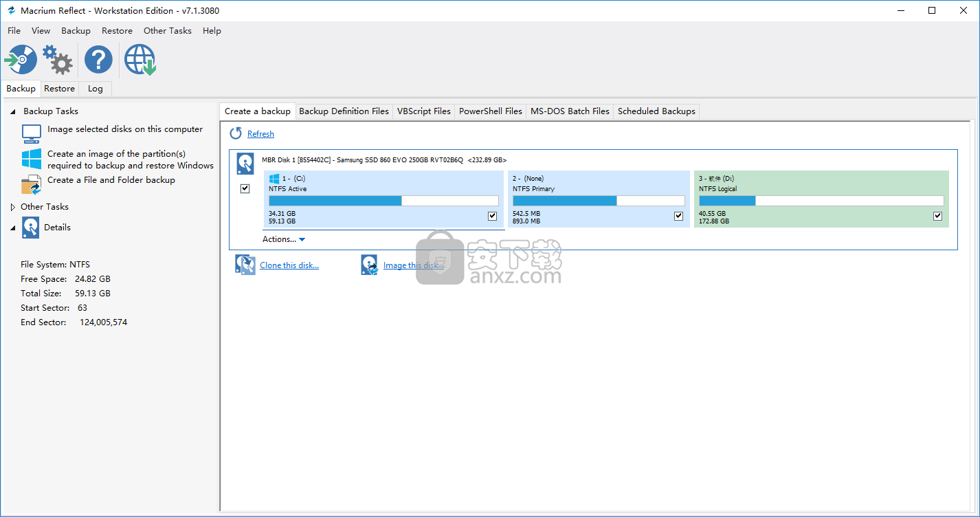Click the NTFS Logical label
980x517 pixels.
[717, 189]
